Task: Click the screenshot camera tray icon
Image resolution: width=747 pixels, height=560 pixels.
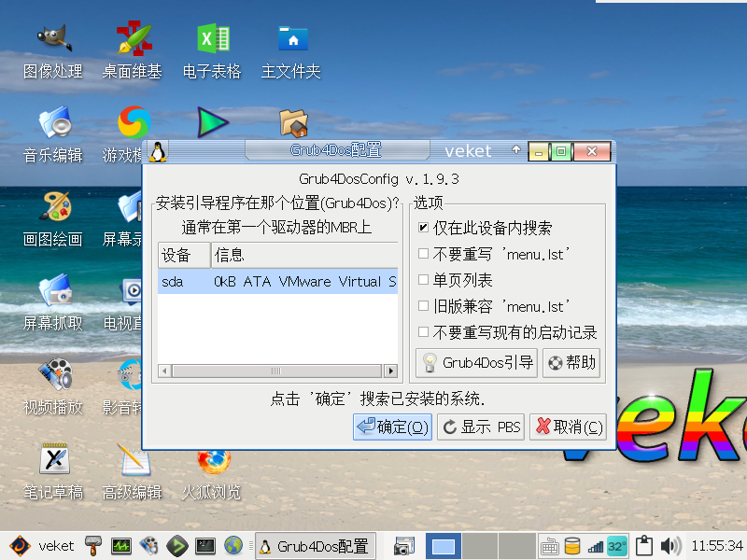Action: (x=404, y=546)
